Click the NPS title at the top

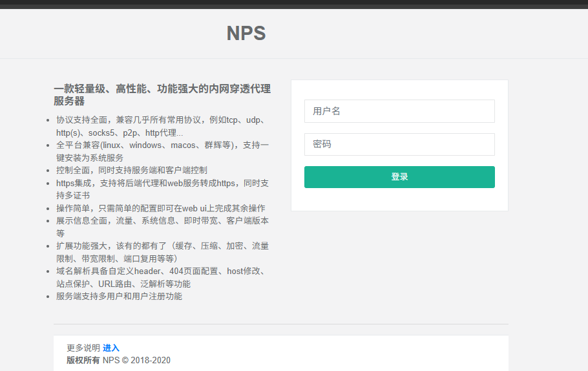coord(246,34)
